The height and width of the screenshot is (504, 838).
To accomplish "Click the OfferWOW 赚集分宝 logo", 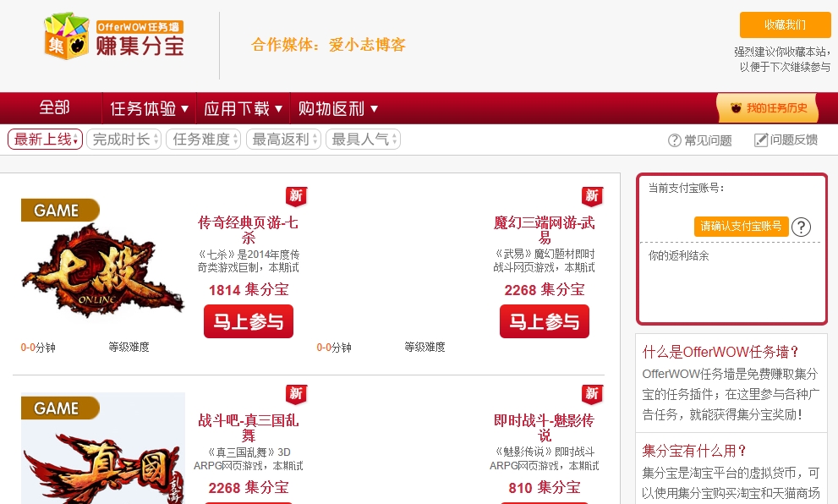I will coord(114,36).
